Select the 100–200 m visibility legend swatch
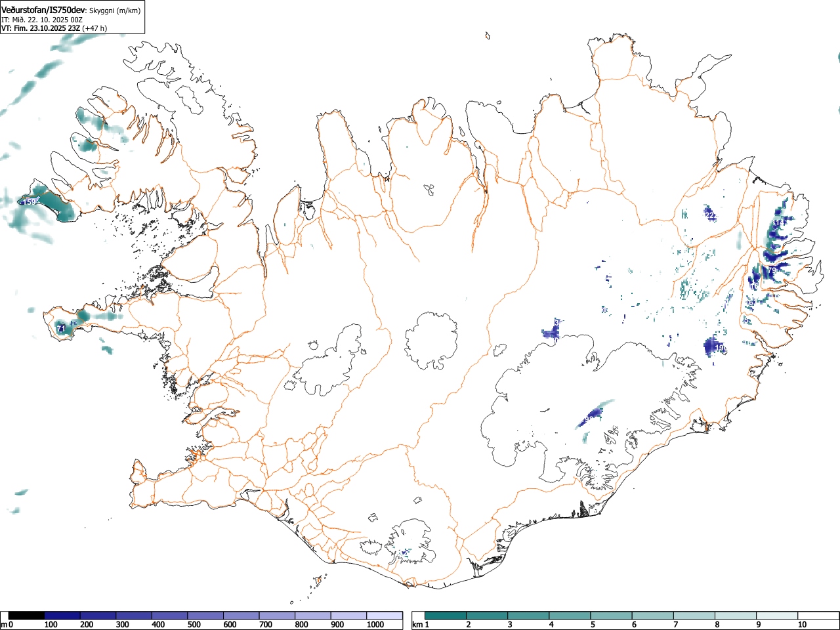Viewport: 840px width, 630px height. click(x=62, y=616)
